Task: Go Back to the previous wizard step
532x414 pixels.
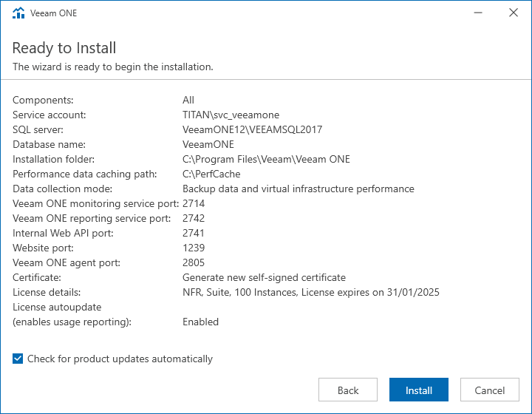Action: point(348,390)
